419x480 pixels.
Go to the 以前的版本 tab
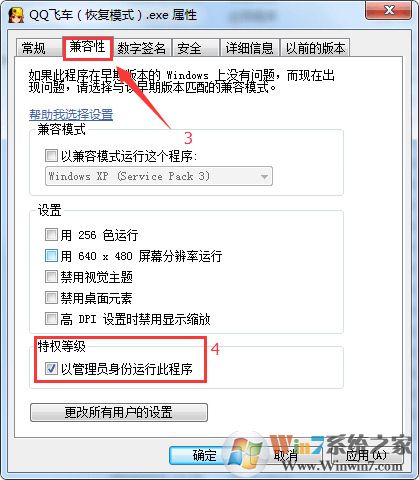coord(315,48)
